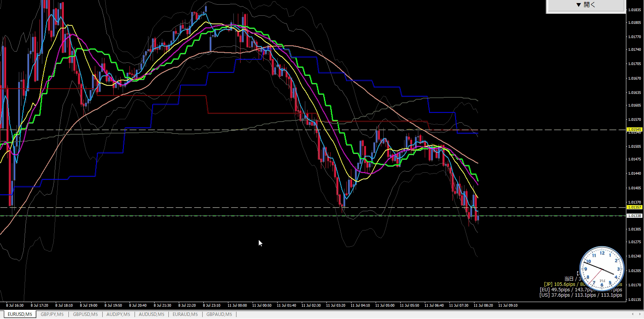This screenshot has height=319, width=644.
Task: Open the GBPJPY,M5 chart tab
Action: (x=52, y=314)
